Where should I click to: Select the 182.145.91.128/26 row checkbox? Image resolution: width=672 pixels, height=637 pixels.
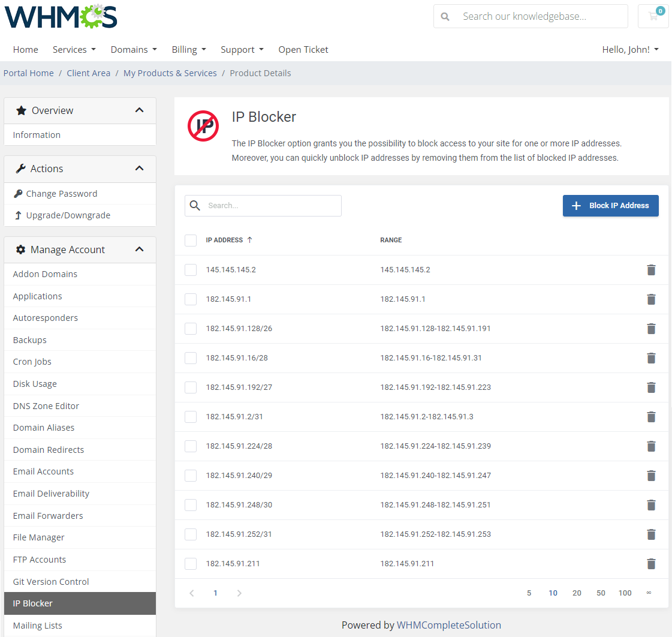tap(191, 329)
